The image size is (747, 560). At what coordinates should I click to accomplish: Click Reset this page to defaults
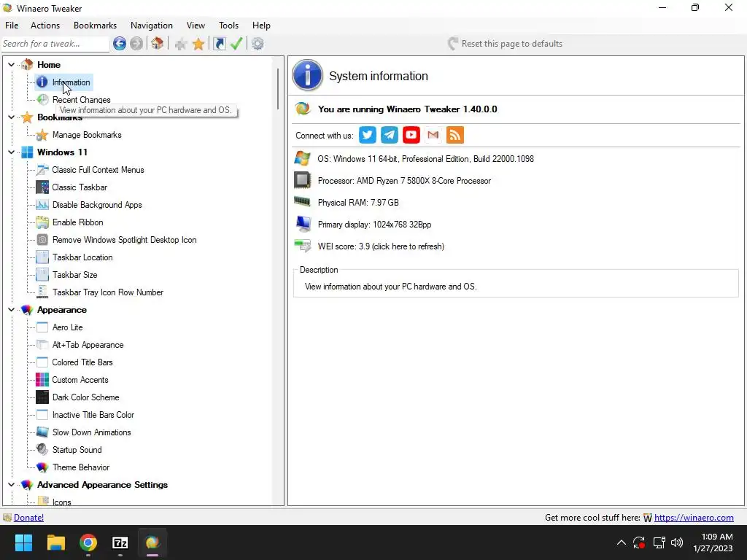(x=505, y=44)
